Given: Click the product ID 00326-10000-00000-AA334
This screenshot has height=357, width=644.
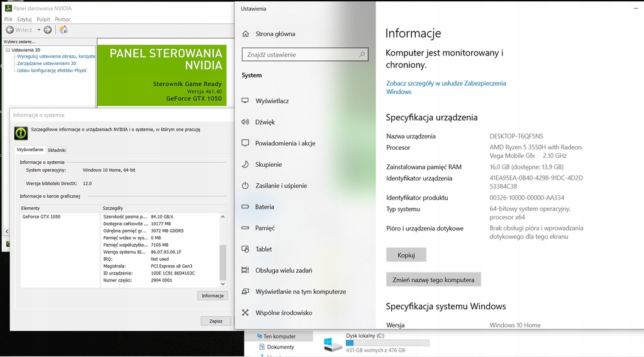Looking at the screenshot, I should coord(527,198).
